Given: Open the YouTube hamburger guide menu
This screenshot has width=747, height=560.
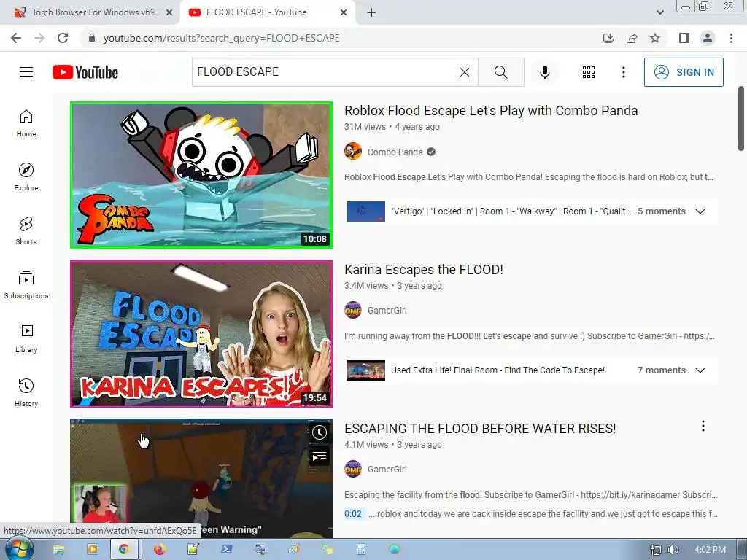Looking at the screenshot, I should pos(26,72).
